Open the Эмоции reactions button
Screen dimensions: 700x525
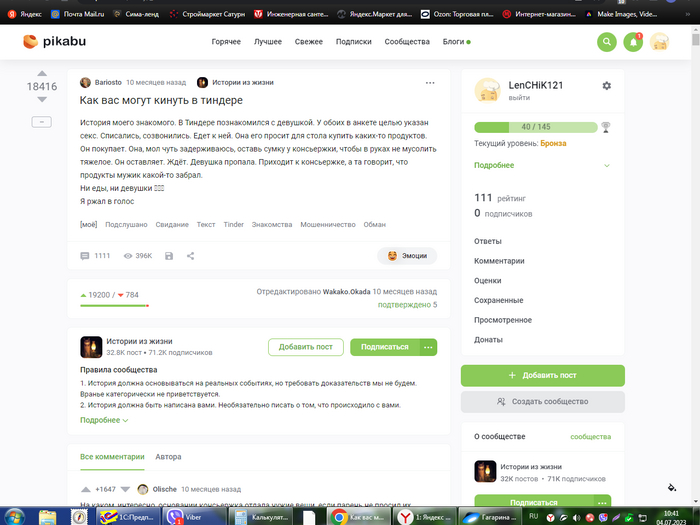coord(407,256)
